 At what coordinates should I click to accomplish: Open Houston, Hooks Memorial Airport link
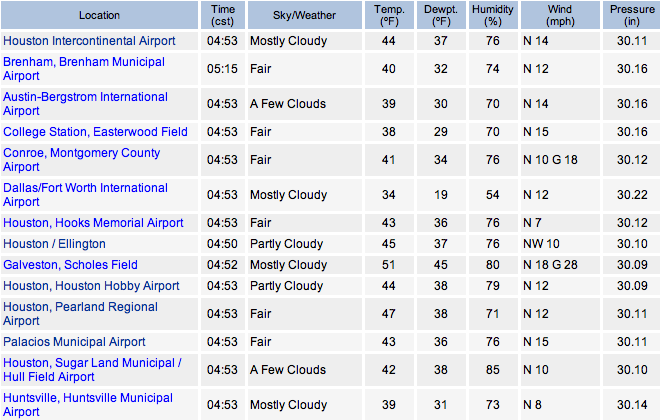[x=93, y=223]
